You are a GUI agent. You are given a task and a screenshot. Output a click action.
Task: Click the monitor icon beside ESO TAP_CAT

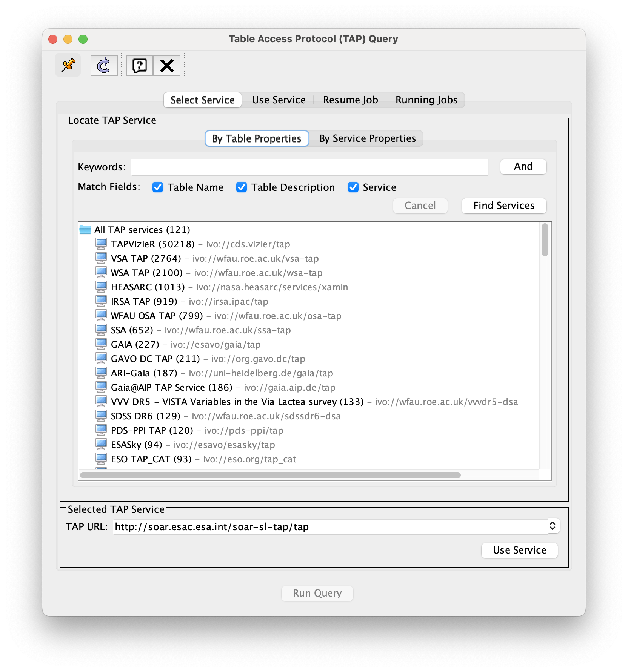[x=101, y=459]
